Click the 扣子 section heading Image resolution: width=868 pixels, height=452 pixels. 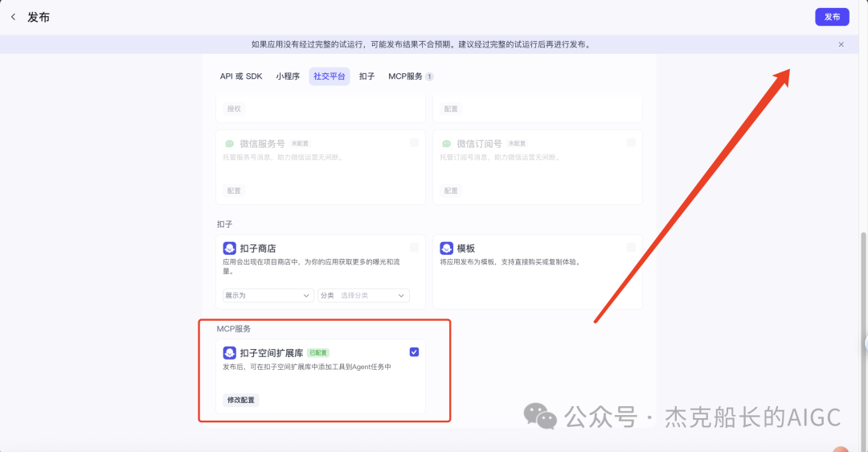tap(225, 224)
